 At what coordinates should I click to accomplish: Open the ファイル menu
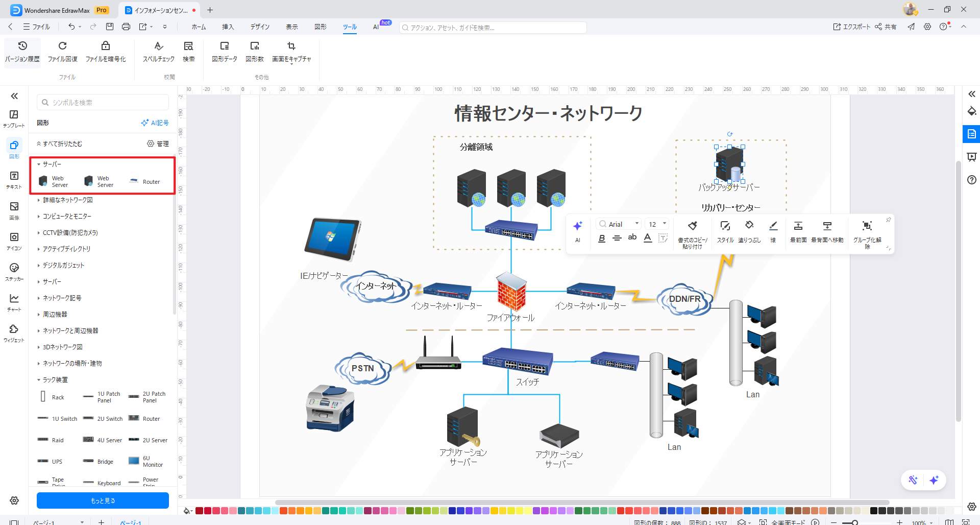click(37, 27)
